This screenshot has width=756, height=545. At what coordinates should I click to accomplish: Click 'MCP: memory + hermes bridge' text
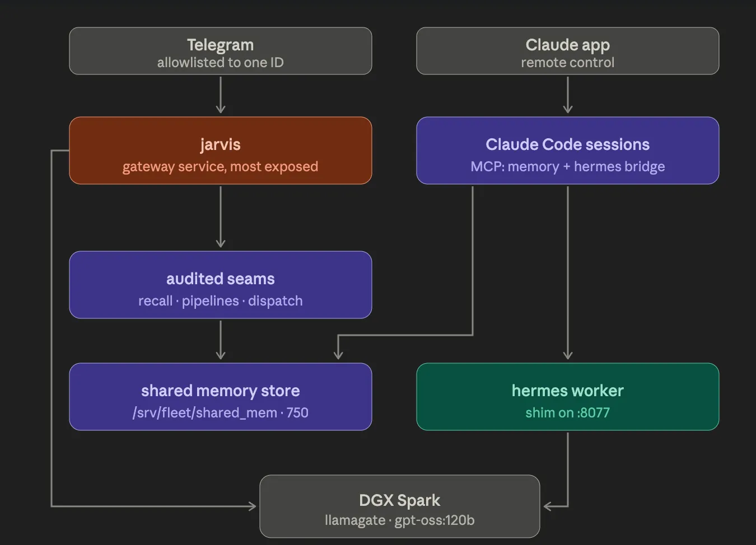(568, 167)
